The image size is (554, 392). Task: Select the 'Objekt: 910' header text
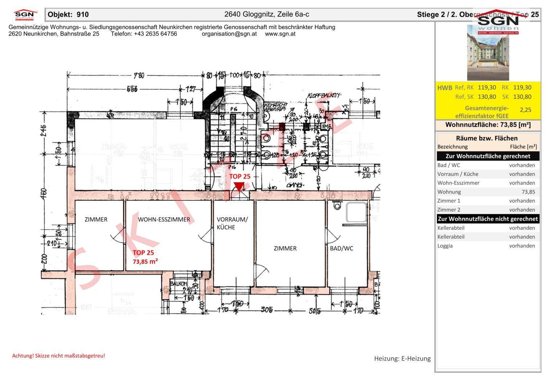coord(68,15)
